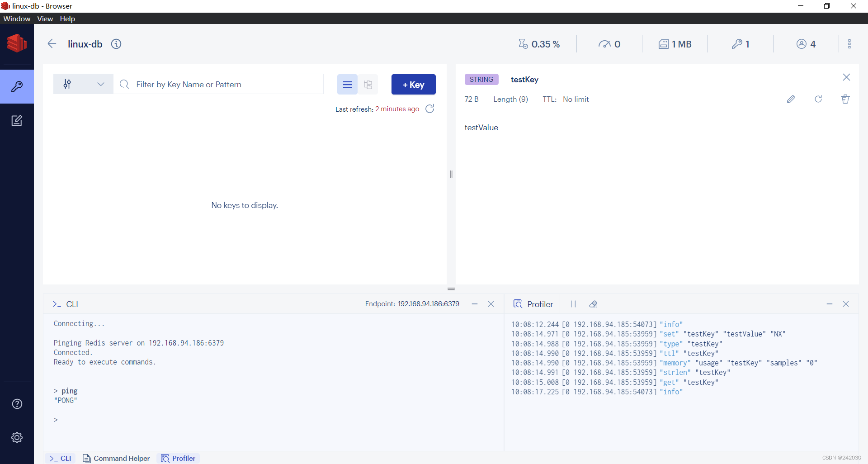Click the CLI command prompt line
The width and height of the screenshot is (868, 464).
274,420
